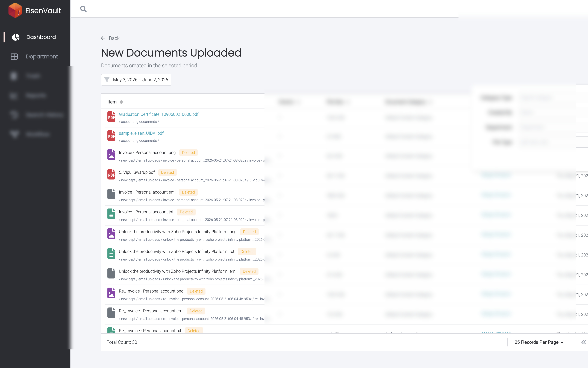Click PDF icon for Graduation Certificate
Image resolution: width=588 pixels, height=368 pixels.
pos(111,117)
